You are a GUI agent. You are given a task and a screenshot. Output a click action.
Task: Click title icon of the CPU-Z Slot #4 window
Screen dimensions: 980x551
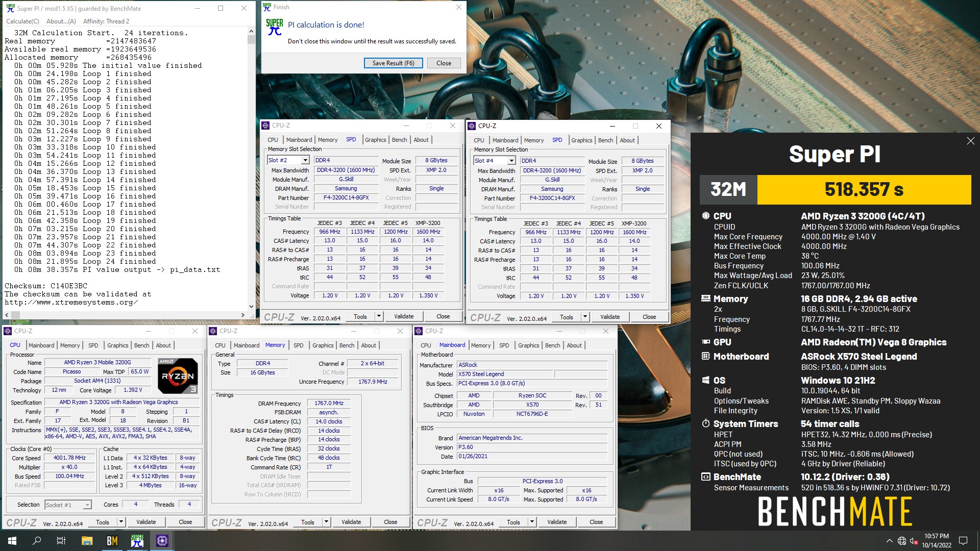click(x=472, y=126)
